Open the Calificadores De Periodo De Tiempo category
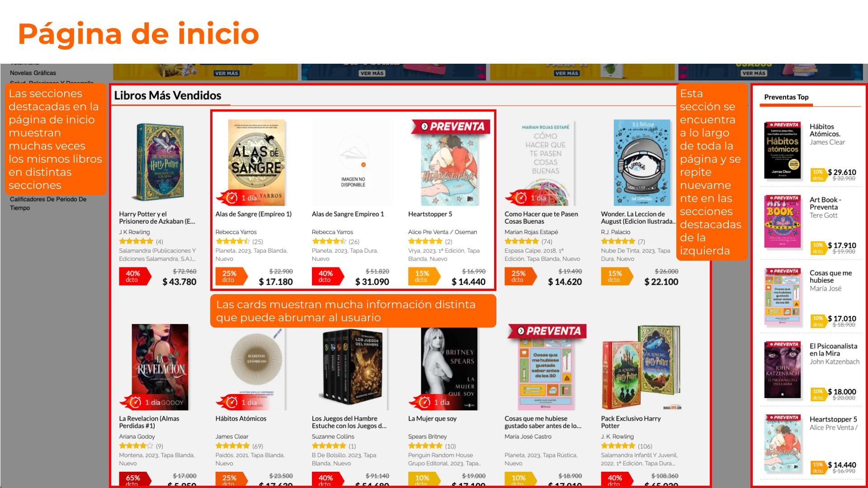 tap(48, 203)
